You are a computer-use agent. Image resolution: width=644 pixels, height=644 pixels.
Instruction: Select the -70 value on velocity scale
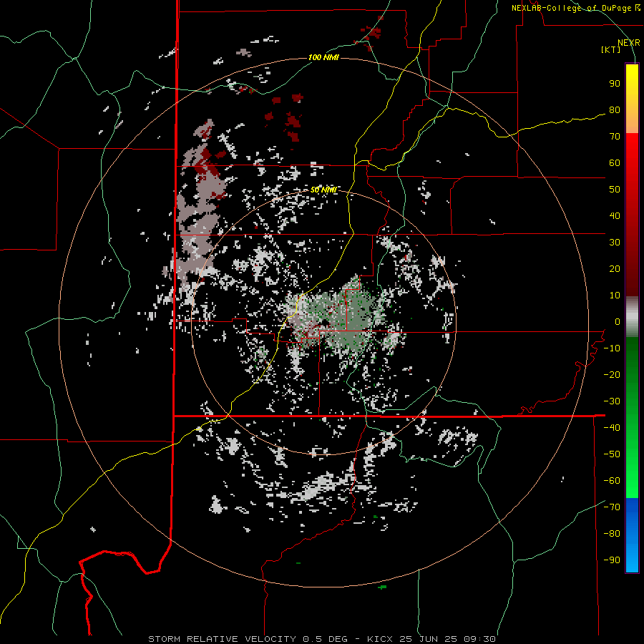[x=612, y=507]
